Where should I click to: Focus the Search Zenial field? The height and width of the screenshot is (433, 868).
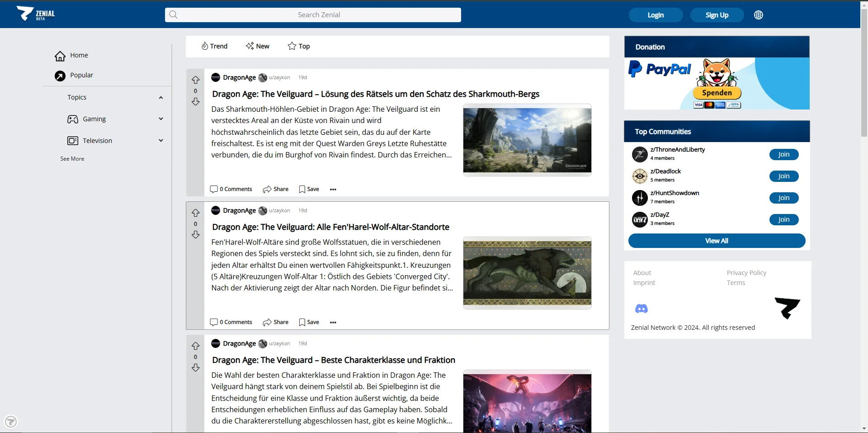pos(318,15)
